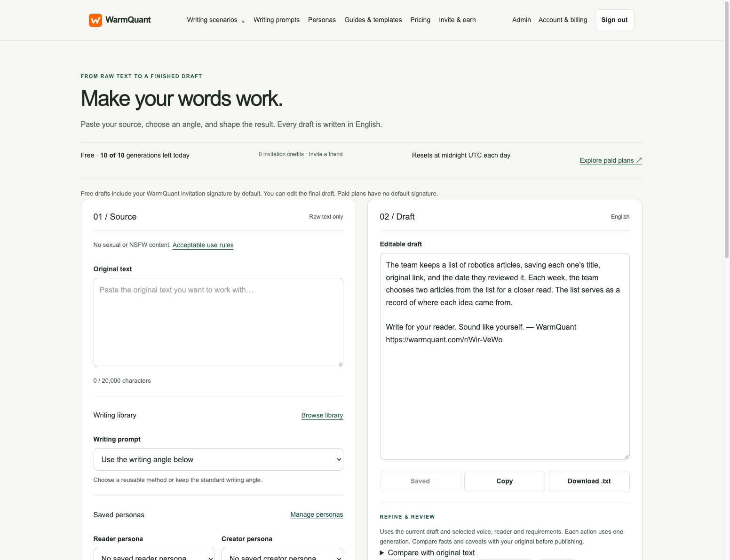Open the Pricing page

click(420, 20)
